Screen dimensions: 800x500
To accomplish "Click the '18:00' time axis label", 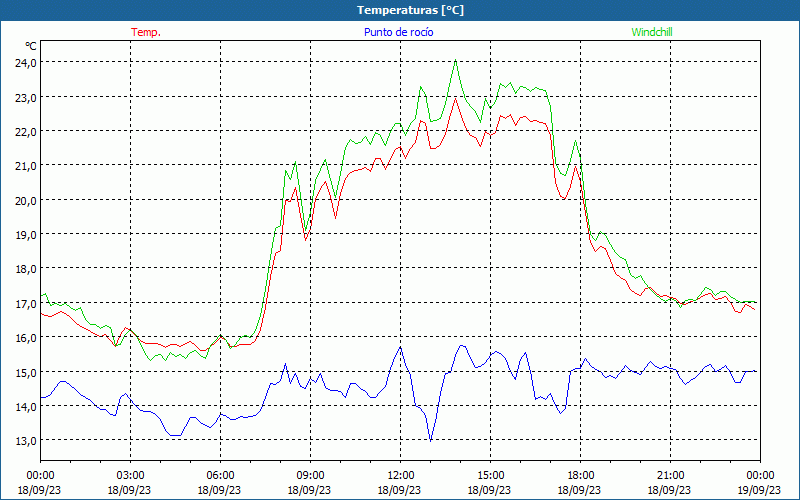I will pyautogui.click(x=581, y=476).
